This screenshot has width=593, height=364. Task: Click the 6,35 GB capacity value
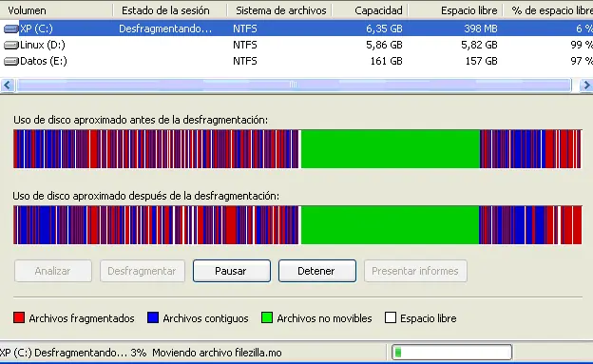384,29
